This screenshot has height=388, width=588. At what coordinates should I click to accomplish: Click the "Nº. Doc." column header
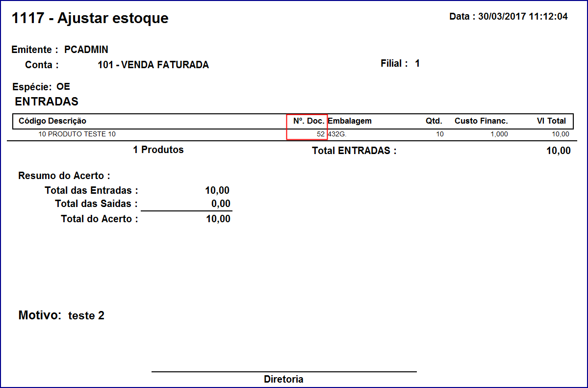click(308, 121)
